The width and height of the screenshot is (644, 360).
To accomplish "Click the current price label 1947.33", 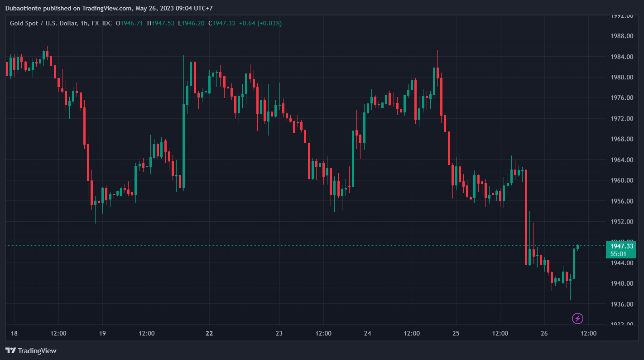I will click(621, 246).
